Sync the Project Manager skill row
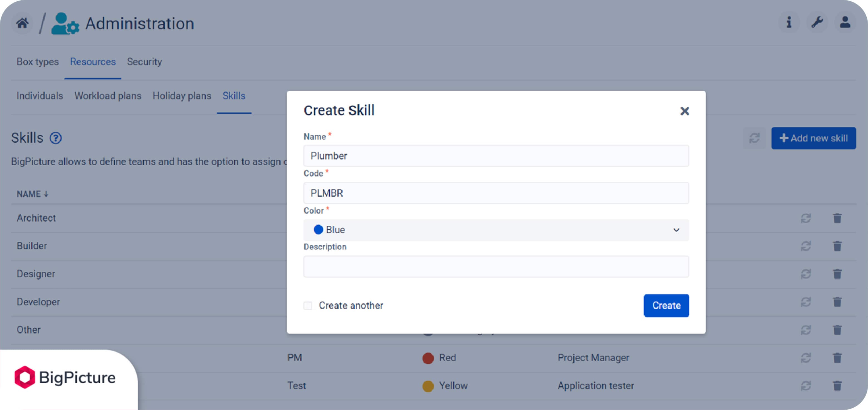The height and width of the screenshot is (410, 868). coord(806,358)
